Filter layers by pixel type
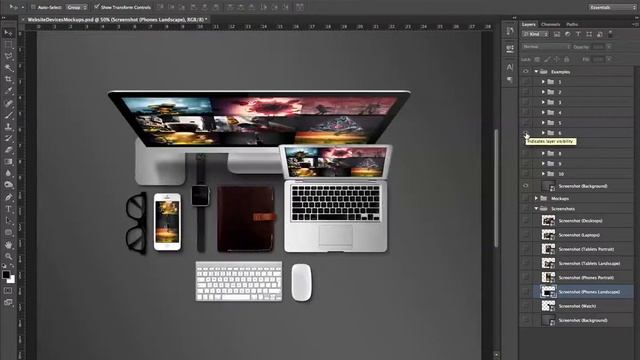 click(557, 35)
